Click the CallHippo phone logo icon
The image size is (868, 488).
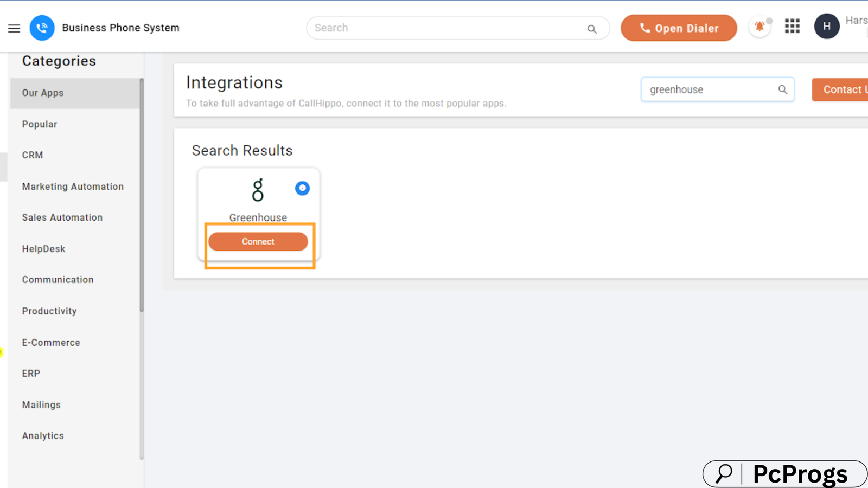(x=42, y=28)
